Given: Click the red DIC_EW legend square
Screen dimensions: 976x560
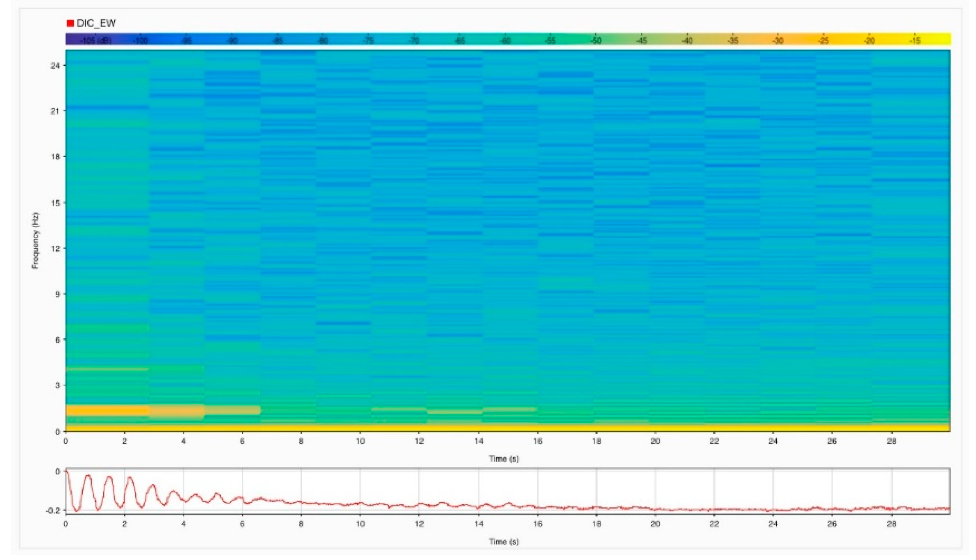Looking at the screenshot, I should click(70, 23).
